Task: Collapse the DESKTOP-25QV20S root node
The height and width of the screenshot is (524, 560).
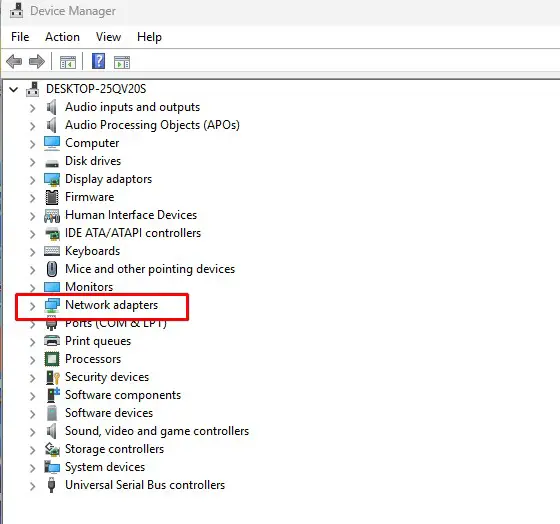Action: 14,89
